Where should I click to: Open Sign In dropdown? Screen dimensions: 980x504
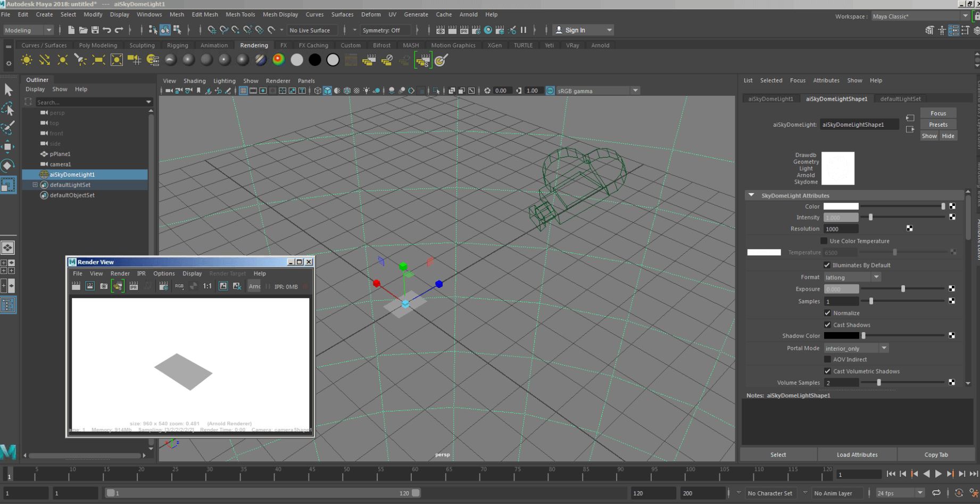tap(584, 30)
